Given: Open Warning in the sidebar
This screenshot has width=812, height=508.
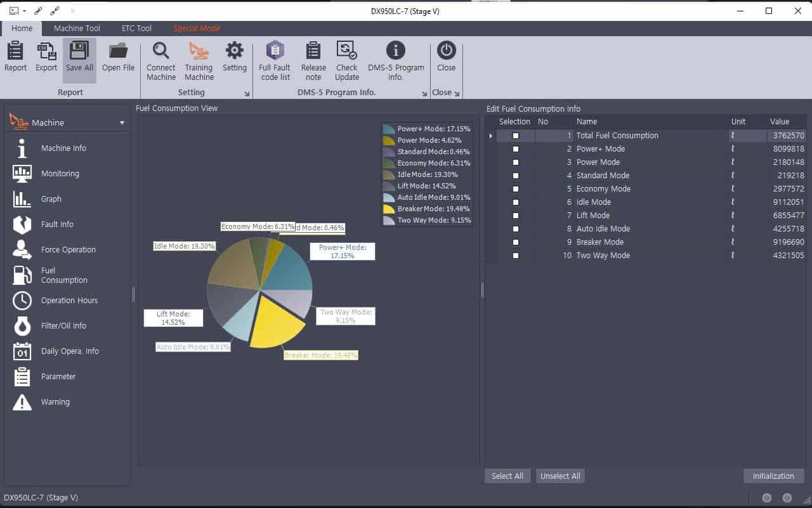Looking at the screenshot, I should [55, 402].
